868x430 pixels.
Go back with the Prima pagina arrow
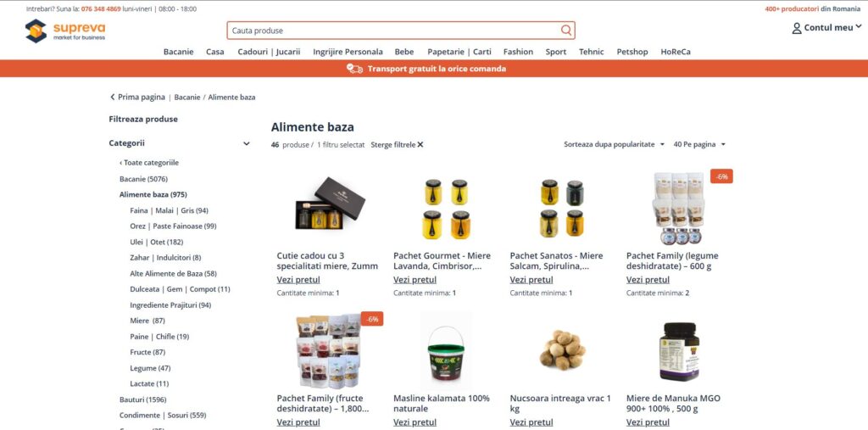point(113,97)
